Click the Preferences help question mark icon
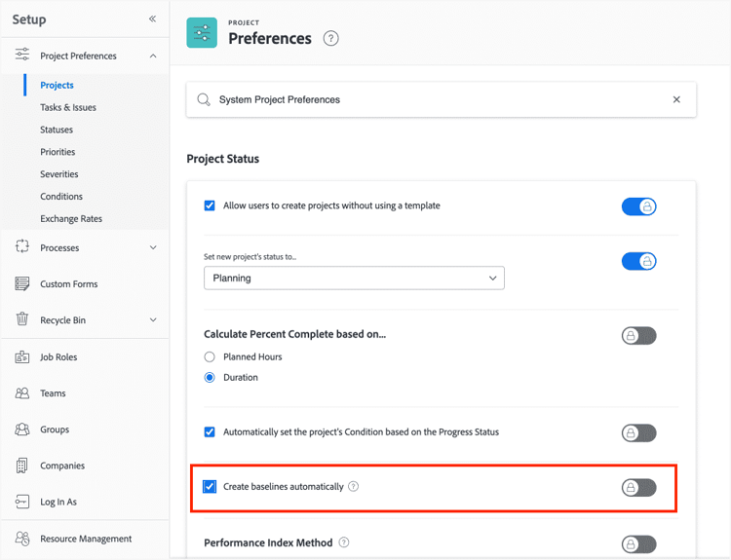Viewport: 731px width, 560px height. tap(330, 38)
